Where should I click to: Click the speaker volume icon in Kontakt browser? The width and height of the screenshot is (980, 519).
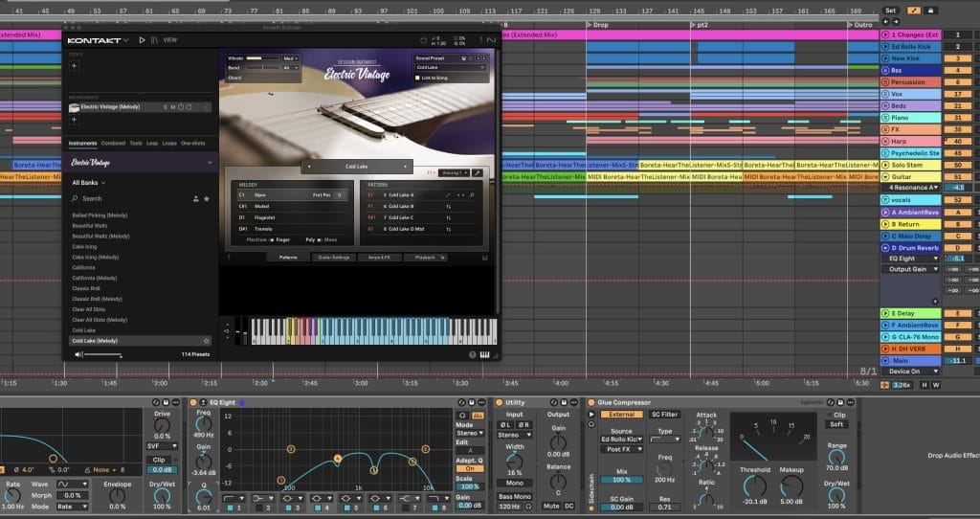pyautogui.click(x=79, y=354)
